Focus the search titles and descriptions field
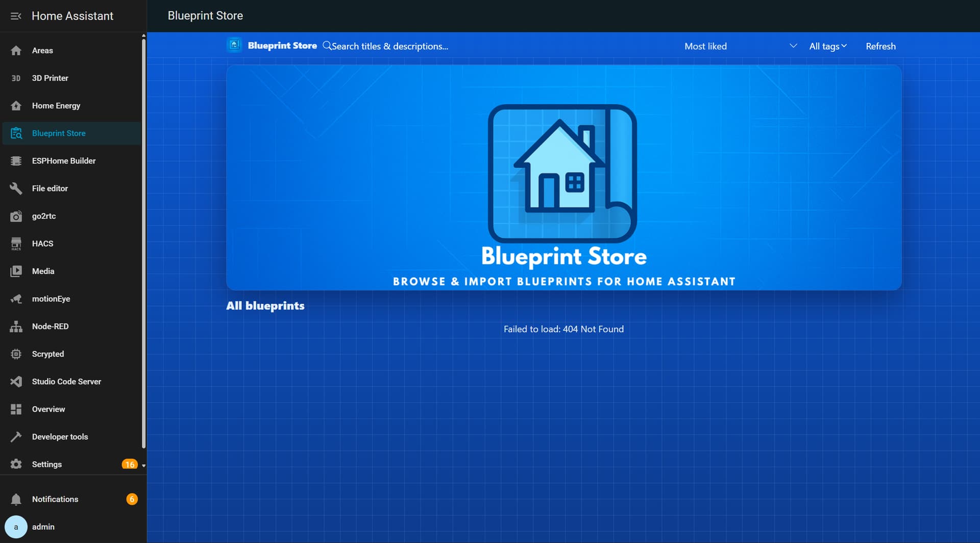Screen dimensions: 980x543 pos(500,46)
